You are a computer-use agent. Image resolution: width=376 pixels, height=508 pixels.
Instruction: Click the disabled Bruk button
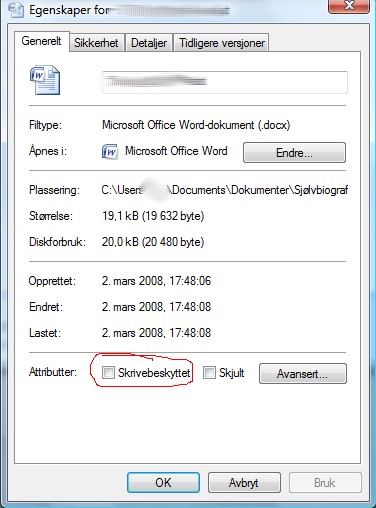[x=325, y=482]
